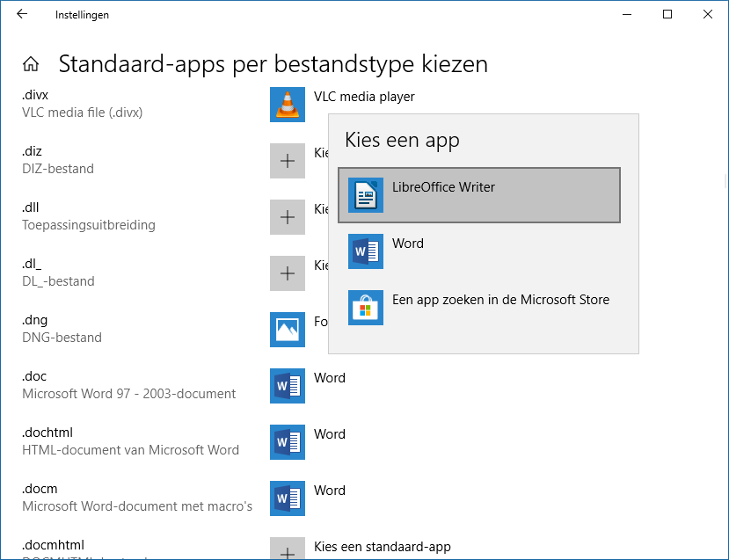
Task: Click 'Kies een standaard-app' for .docmhtml
Action: [x=383, y=547]
